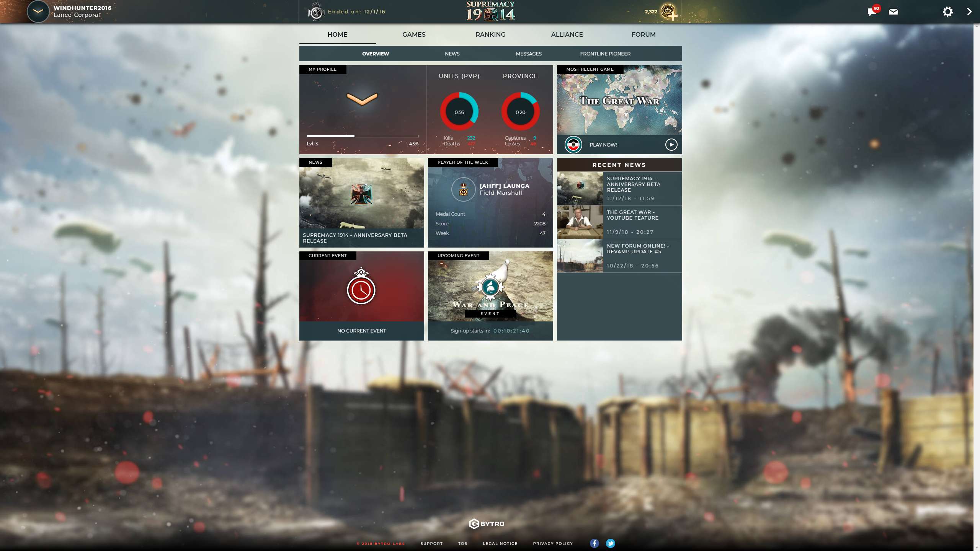
Task: Click the Support footer link
Action: click(x=431, y=543)
